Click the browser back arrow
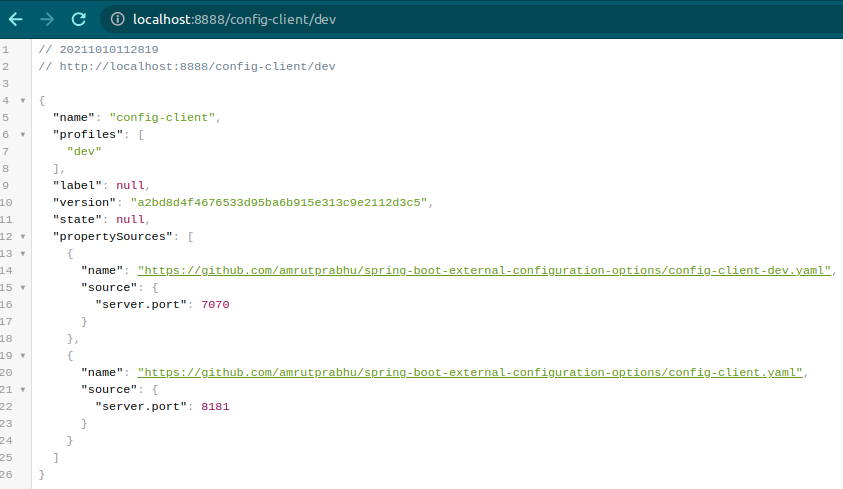The height and width of the screenshot is (489, 843). 16,20
